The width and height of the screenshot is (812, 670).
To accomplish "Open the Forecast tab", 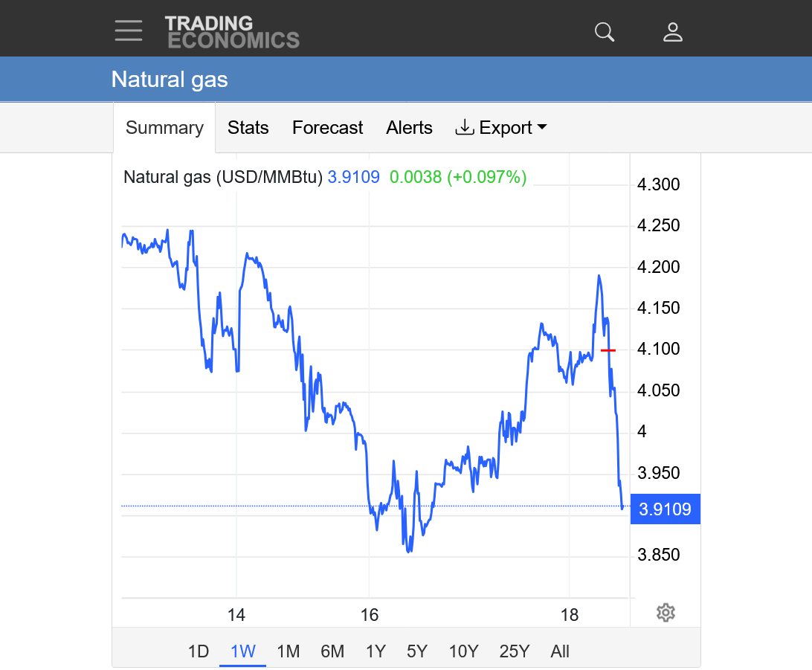I will (327, 128).
